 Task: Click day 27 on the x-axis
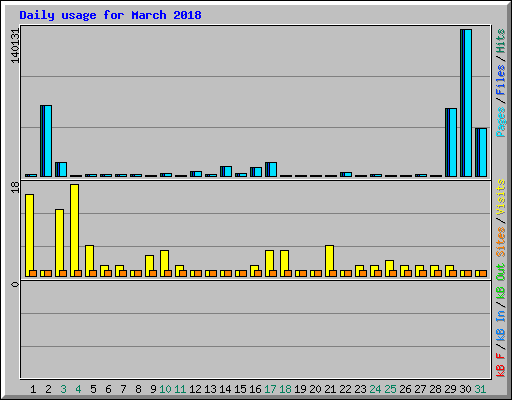coord(420,389)
